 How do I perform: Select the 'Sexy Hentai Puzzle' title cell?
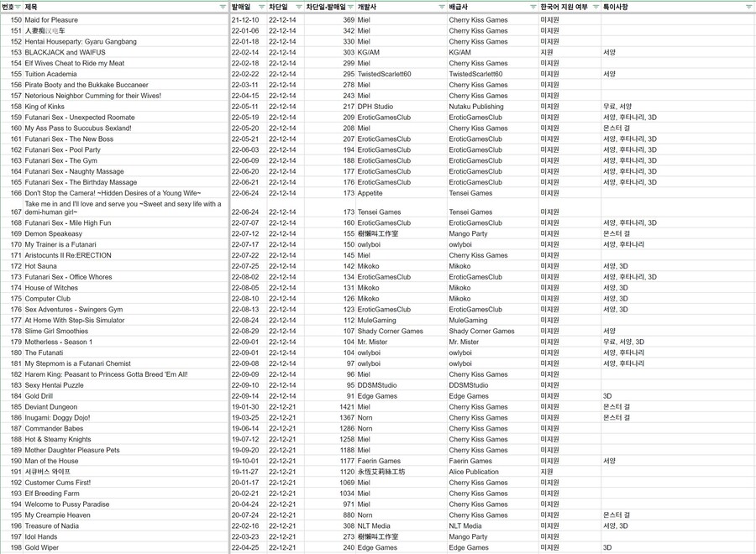tap(125, 385)
